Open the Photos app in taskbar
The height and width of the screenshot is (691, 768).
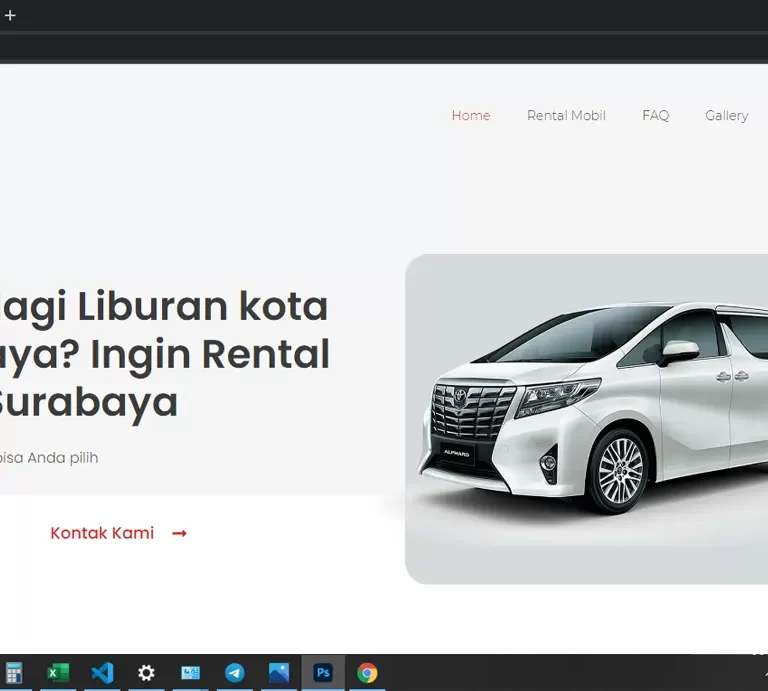(x=279, y=673)
